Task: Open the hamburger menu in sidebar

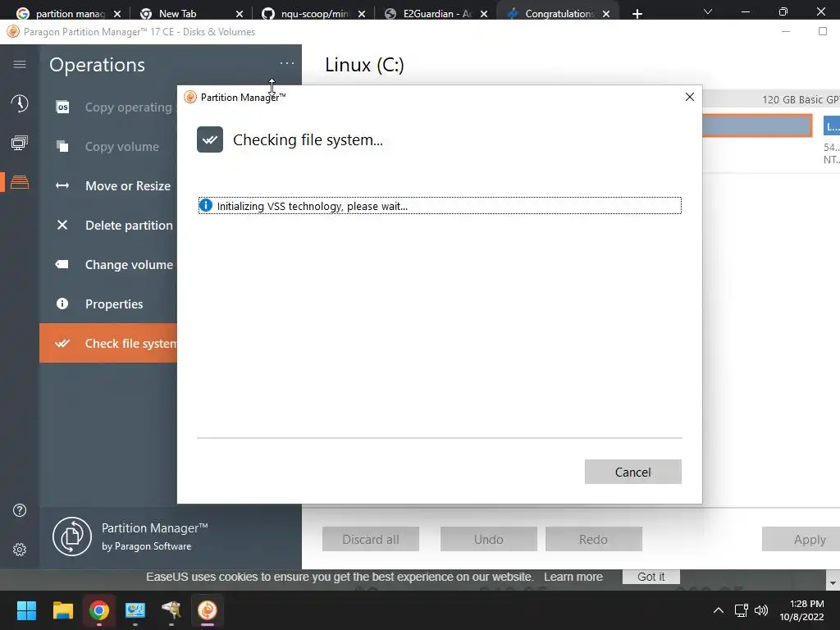Action: (x=20, y=64)
